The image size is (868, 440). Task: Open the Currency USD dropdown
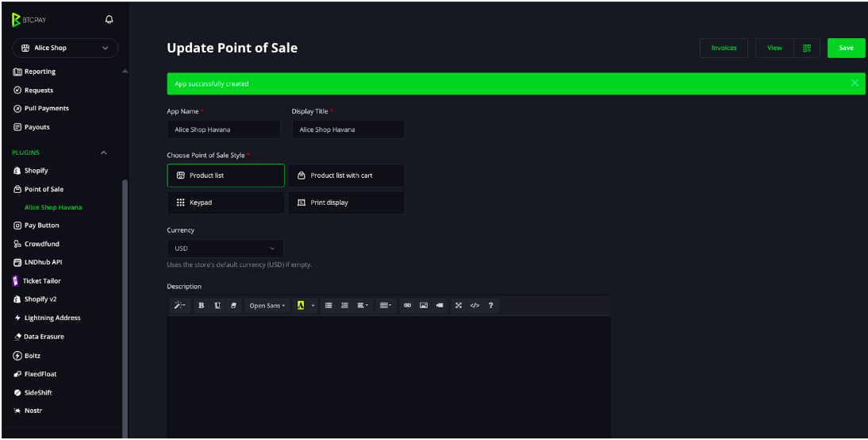(x=225, y=249)
